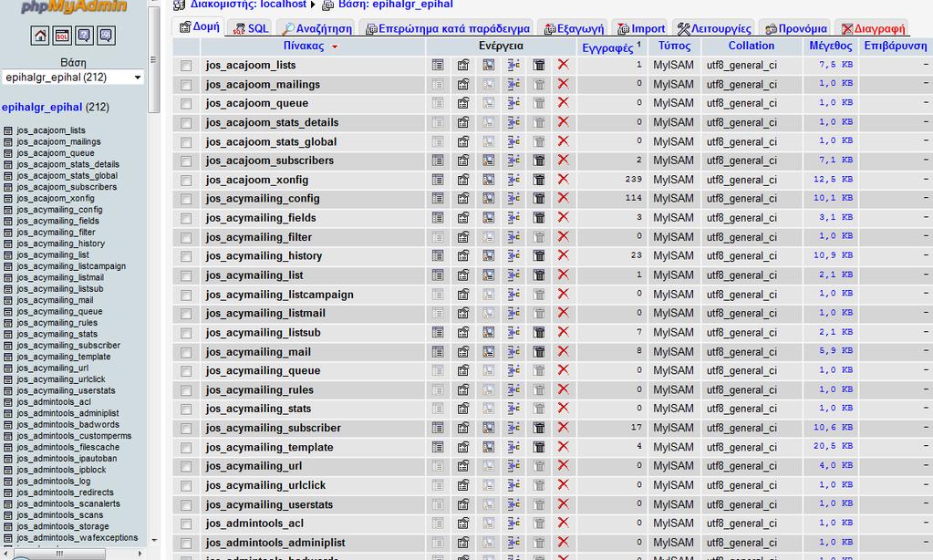Drop the jos_acymailing_config table
The image size is (933, 560).
click(563, 198)
